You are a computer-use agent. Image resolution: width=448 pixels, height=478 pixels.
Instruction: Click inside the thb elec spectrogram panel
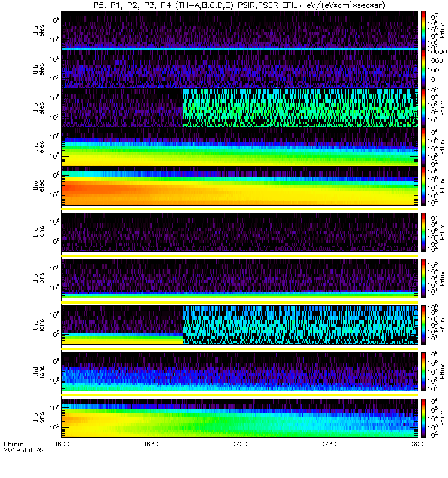click(240, 69)
